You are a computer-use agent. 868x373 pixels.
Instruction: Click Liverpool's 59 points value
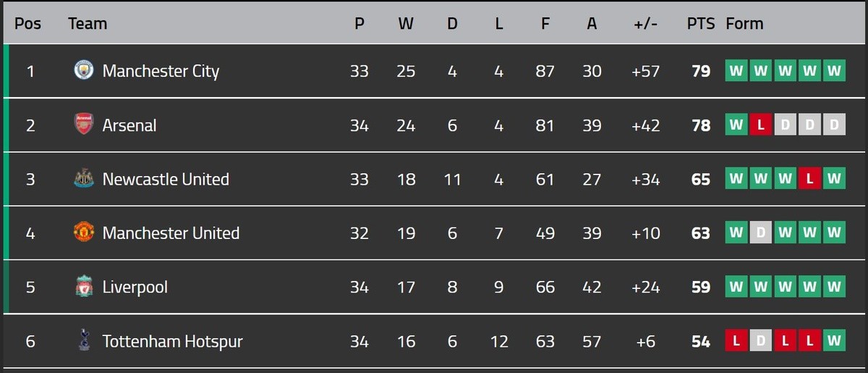(700, 287)
